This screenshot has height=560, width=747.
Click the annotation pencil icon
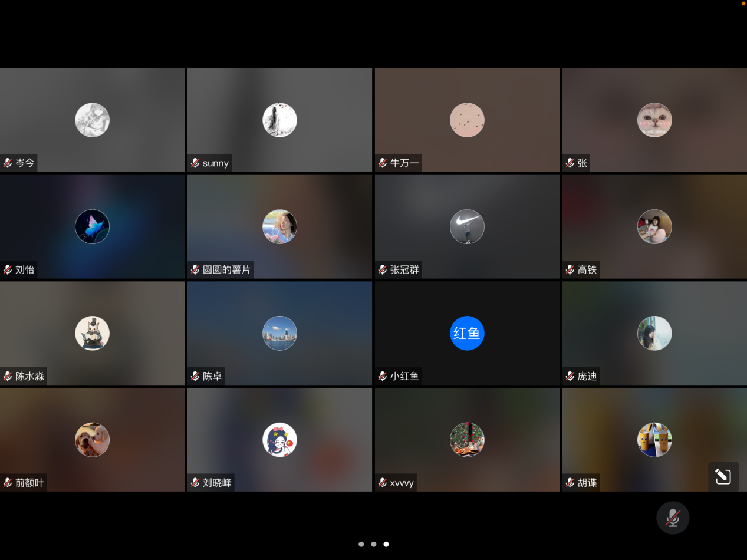coord(723,476)
